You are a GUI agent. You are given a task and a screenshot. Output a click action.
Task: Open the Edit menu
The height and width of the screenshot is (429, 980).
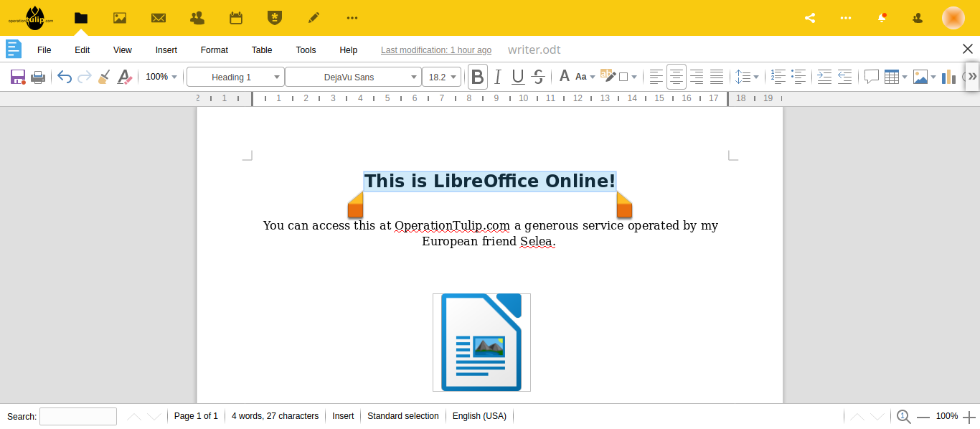click(x=83, y=50)
